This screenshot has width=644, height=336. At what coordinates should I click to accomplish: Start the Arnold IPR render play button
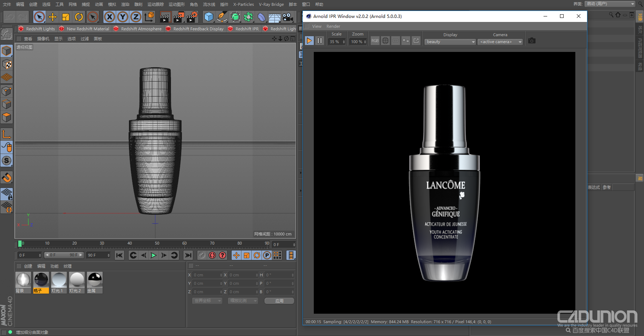(x=309, y=41)
